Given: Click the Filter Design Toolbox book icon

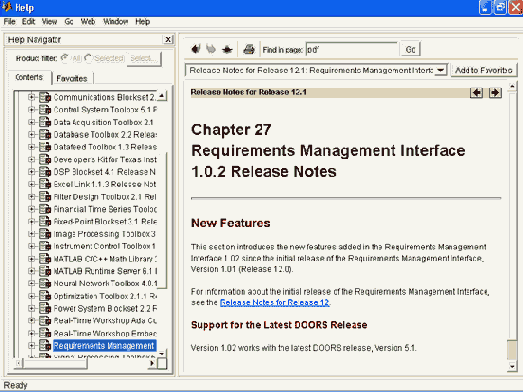Looking at the screenshot, I should [x=45, y=197].
